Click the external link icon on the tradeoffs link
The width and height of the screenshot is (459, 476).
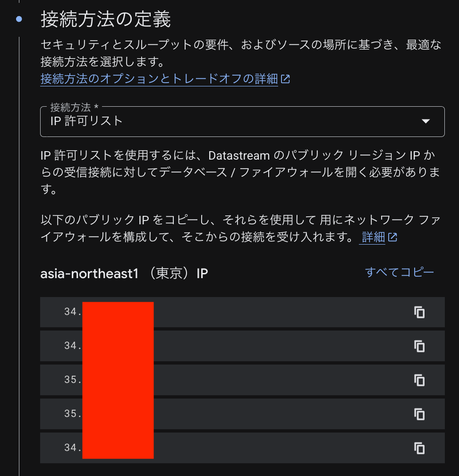point(285,79)
